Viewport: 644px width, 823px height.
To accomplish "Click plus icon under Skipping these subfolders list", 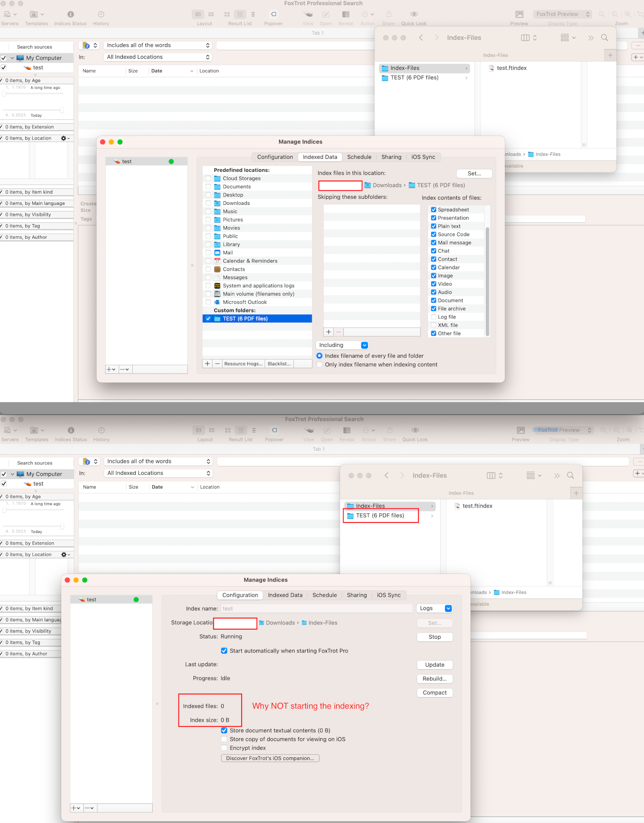I will coord(328,332).
